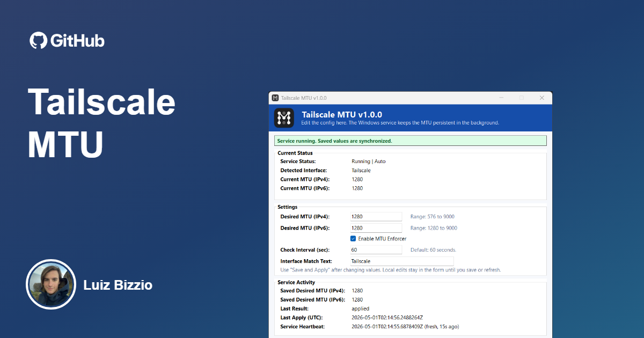Click the 'Tailscale MTU v1.0.0' header title
This screenshot has height=338, width=644.
click(342, 114)
